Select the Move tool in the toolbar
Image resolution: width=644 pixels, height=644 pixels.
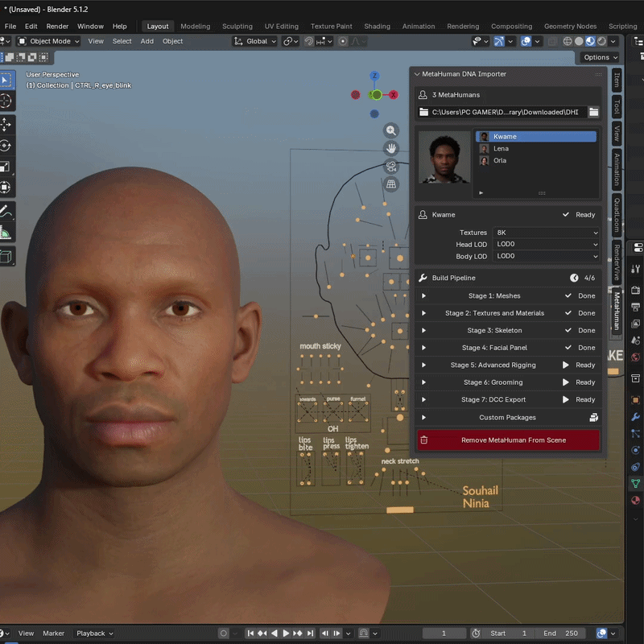coord(6,125)
